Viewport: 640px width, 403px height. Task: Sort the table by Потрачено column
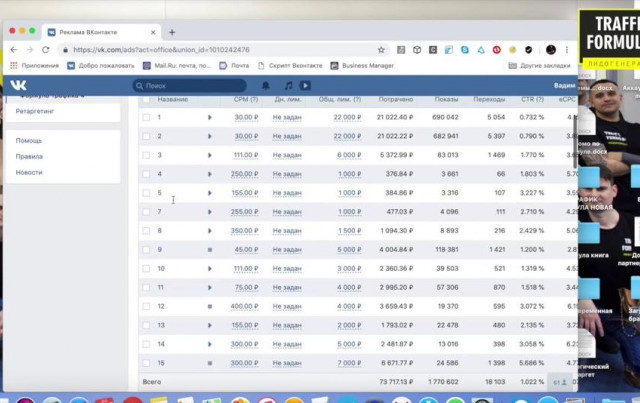(x=396, y=100)
